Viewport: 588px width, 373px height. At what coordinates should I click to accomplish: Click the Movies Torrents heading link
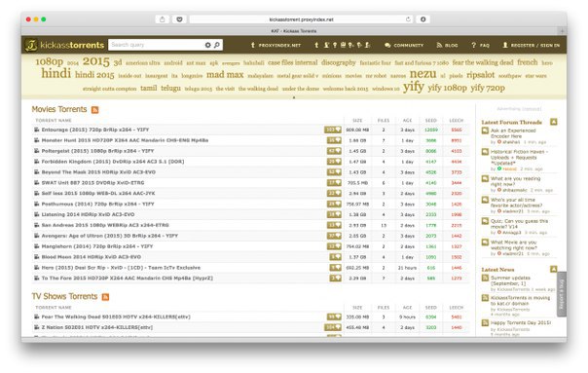pyautogui.click(x=59, y=109)
